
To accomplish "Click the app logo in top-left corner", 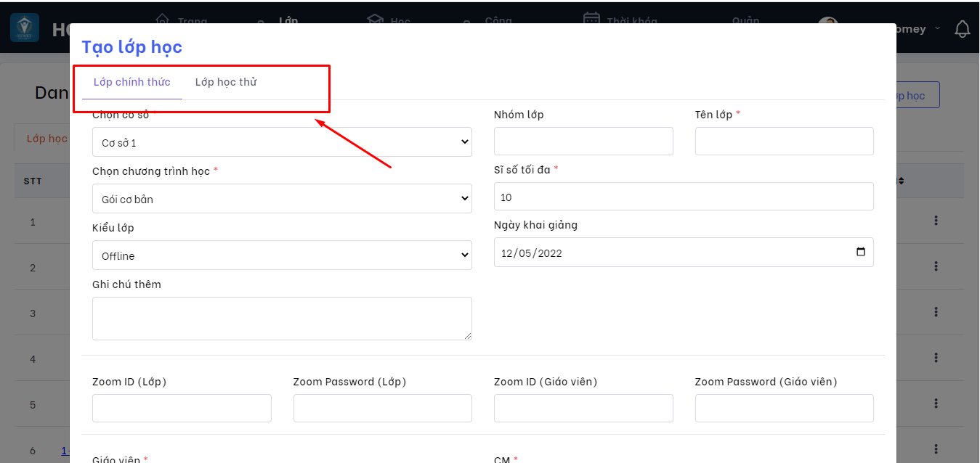I will pyautogui.click(x=25, y=28).
